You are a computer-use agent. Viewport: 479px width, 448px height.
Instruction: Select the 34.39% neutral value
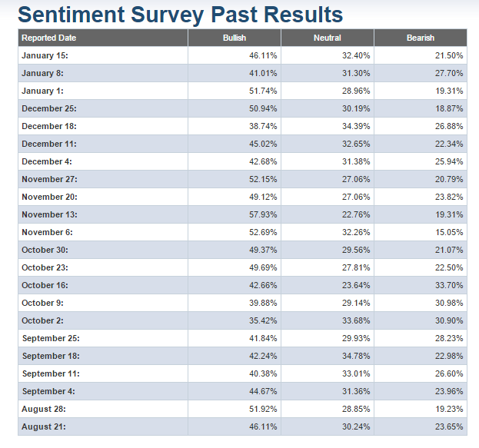(356, 127)
